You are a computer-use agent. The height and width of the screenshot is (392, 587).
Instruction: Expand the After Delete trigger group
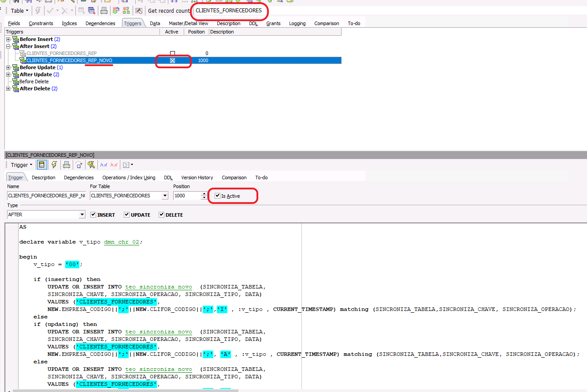click(x=8, y=89)
